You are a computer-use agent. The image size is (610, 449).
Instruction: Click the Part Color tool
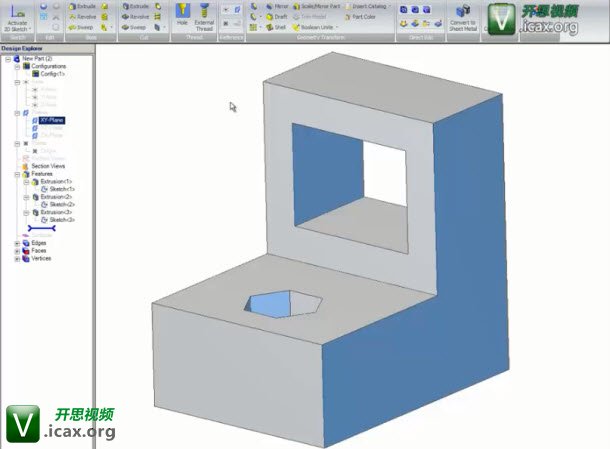click(360, 17)
